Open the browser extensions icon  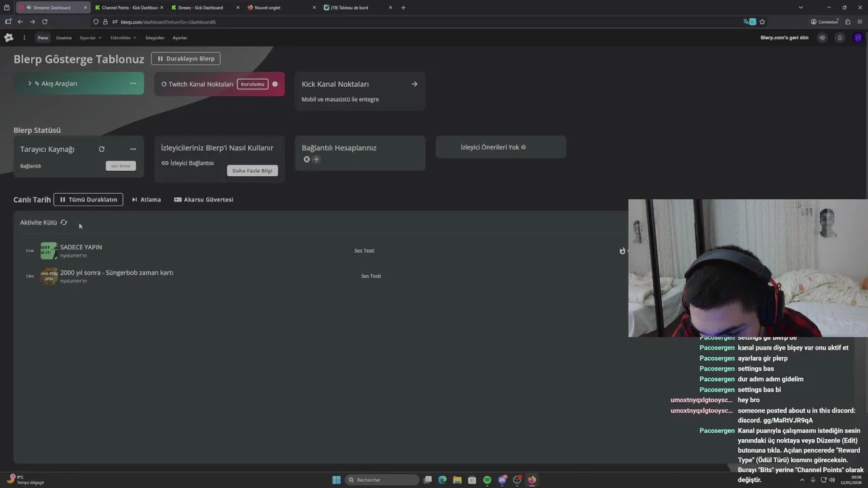coord(848,22)
